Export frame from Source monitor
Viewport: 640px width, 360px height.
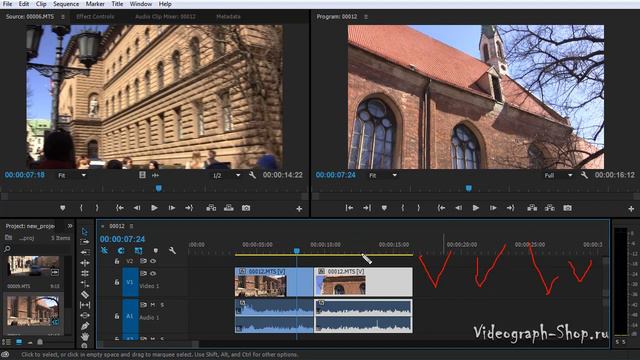pos(246,208)
